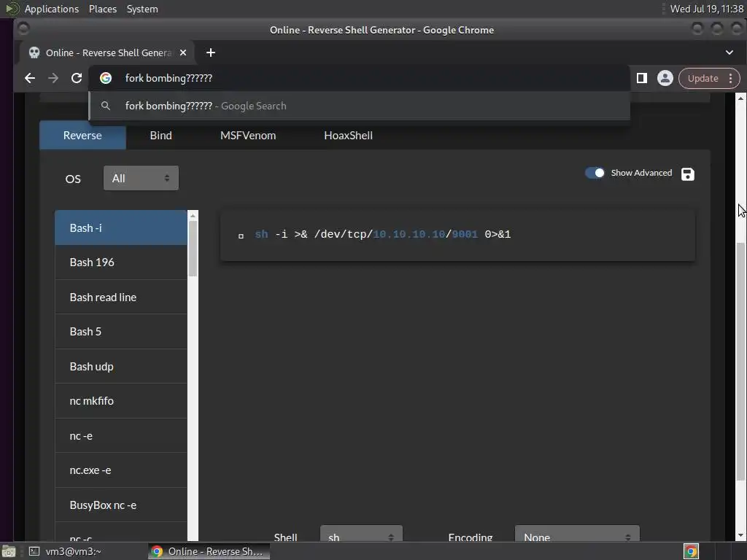The height and width of the screenshot is (560, 747).
Task: Open the Chrome profile avatar
Action: point(665,78)
